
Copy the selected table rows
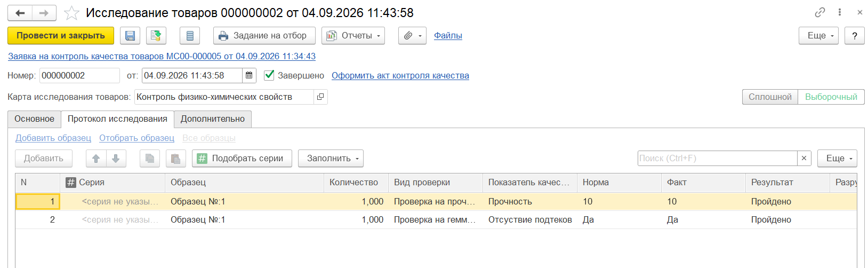click(150, 159)
